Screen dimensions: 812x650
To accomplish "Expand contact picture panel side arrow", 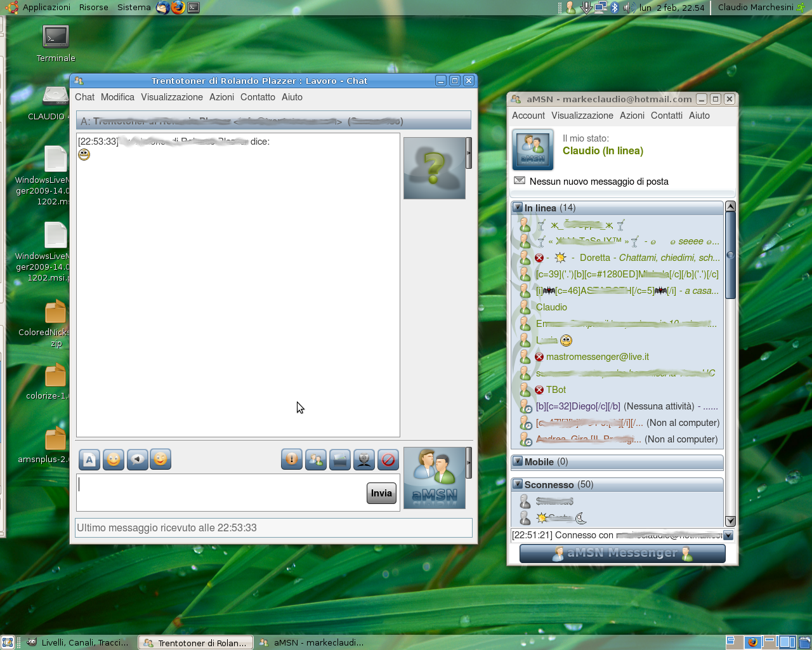I will click(x=469, y=153).
